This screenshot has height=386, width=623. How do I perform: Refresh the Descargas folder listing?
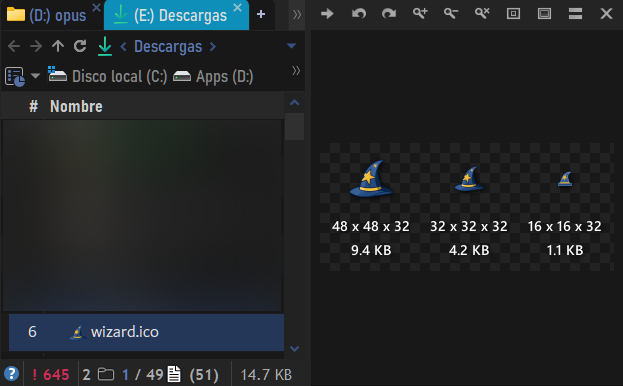pyautogui.click(x=80, y=46)
